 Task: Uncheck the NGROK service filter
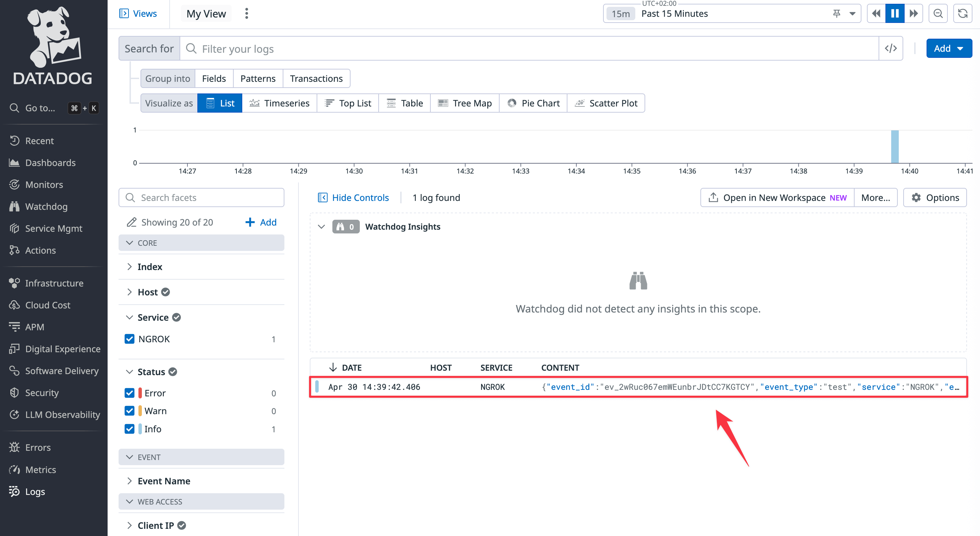coord(130,339)
